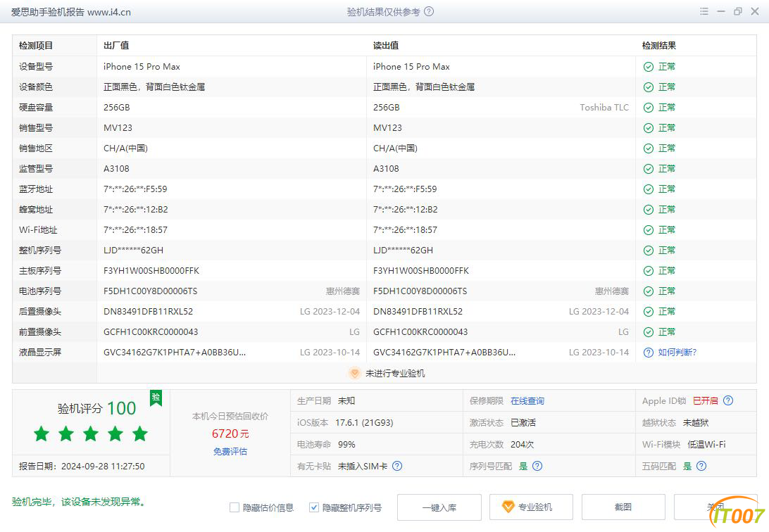
Task: Click help icon beside 序列号匹配 是
Action: (x=537, y=467)
